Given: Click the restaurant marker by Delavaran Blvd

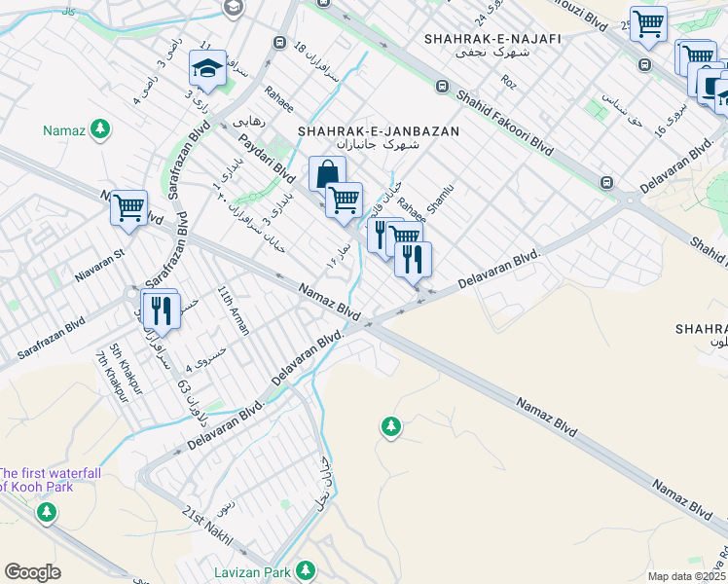Looking at the screenshot, I should (414, 259).
